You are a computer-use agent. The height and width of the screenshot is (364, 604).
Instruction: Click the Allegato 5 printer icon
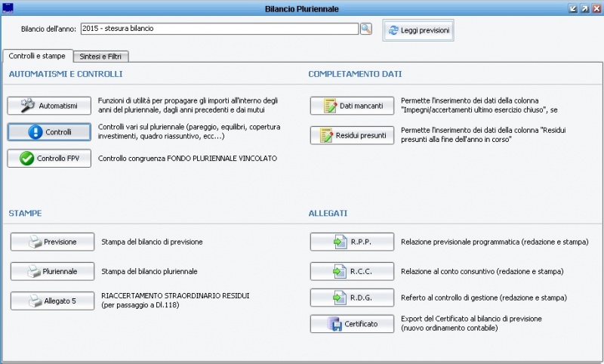pyautogui.click(x=35, y=301)
